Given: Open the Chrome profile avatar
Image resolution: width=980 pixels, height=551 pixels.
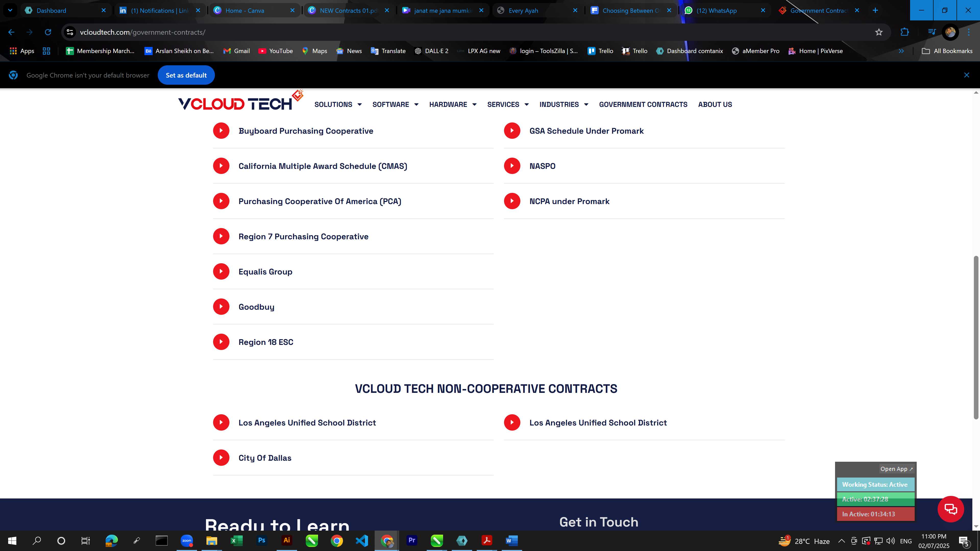Looking at the screenshot, I should point(950,32).
